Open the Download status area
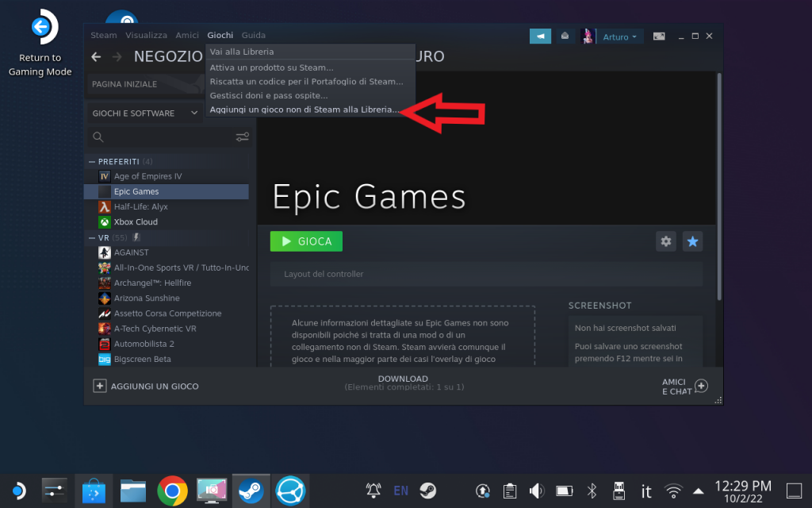The image size is (812, 508). pos(404,383)
